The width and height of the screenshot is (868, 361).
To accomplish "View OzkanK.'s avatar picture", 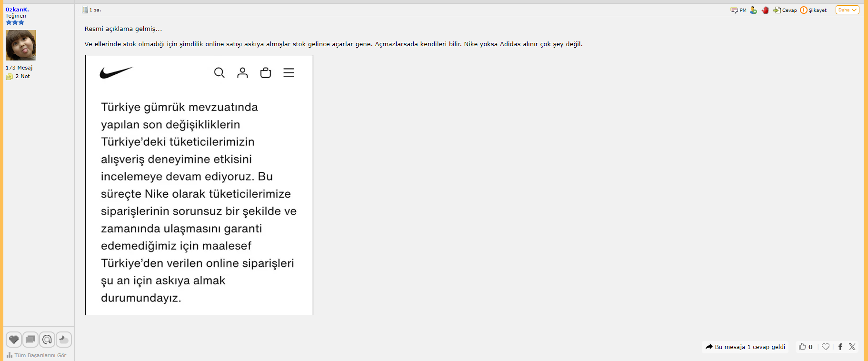I will click(21, 45).
